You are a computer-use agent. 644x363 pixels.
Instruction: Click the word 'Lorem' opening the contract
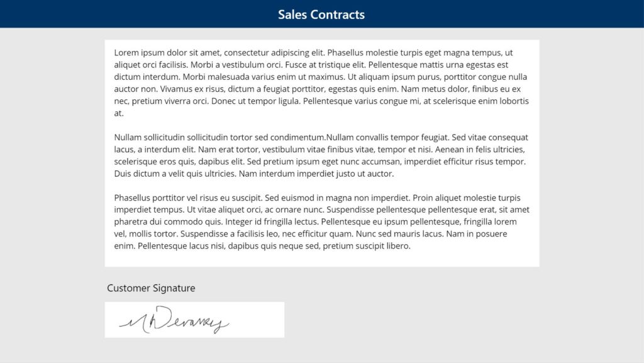pos(126,53)
